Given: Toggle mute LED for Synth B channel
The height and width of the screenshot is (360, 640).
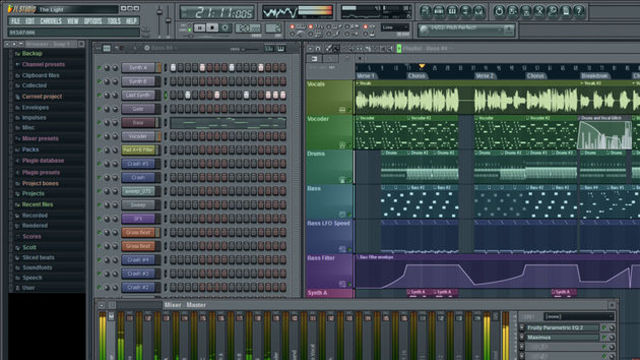Looking at the screenshot, I should pyautogui.click(x=99, y=81).
